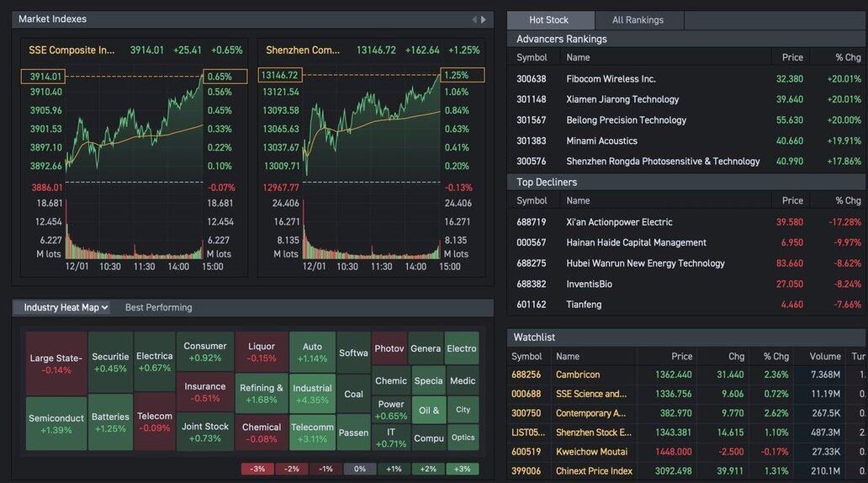Select Cambricon in the Watchlist

tap(578, 374)
